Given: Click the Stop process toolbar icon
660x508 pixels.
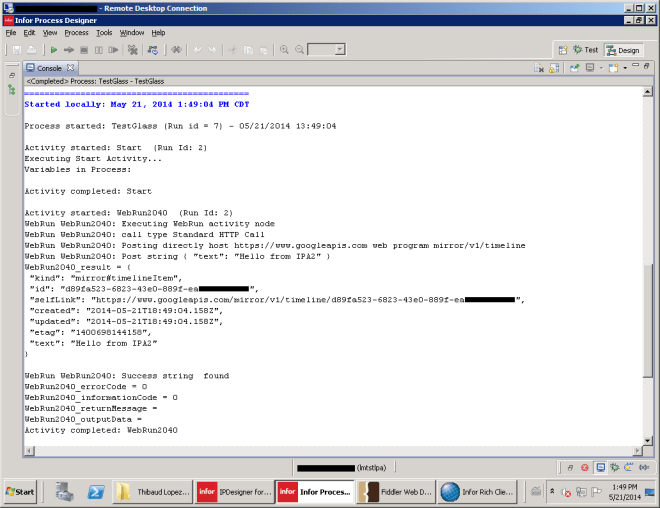Looking at the screenshot, I should 84,49.
